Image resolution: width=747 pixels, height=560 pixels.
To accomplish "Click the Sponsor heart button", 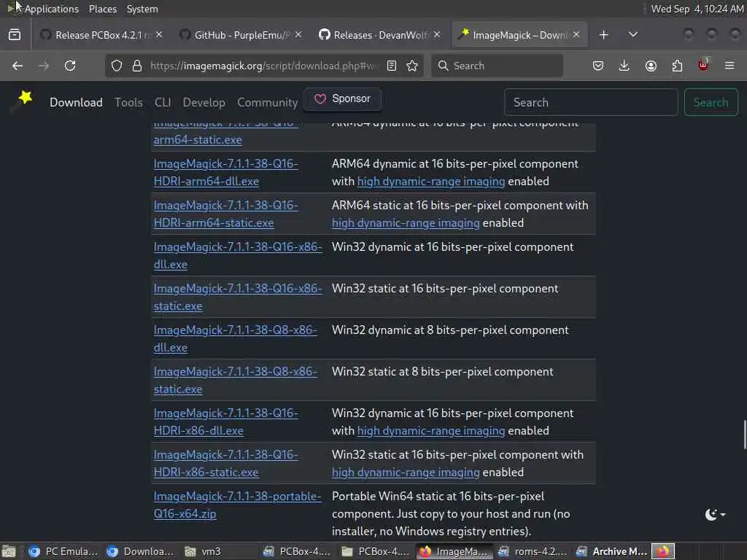I will pyautogui.click(x=342, y=99).
